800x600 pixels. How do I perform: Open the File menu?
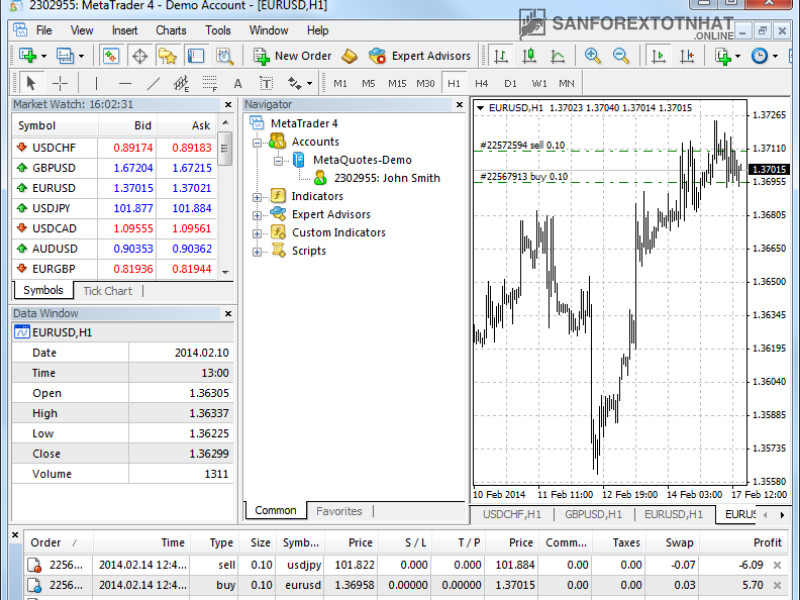44,31
